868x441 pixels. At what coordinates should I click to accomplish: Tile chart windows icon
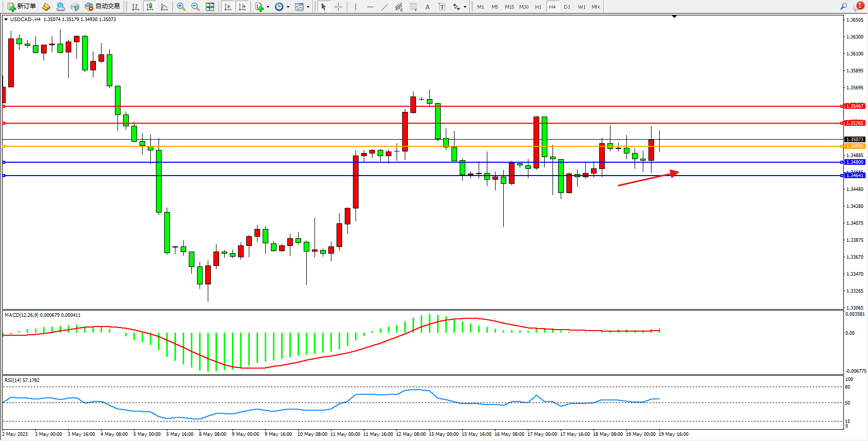point(210,7)
